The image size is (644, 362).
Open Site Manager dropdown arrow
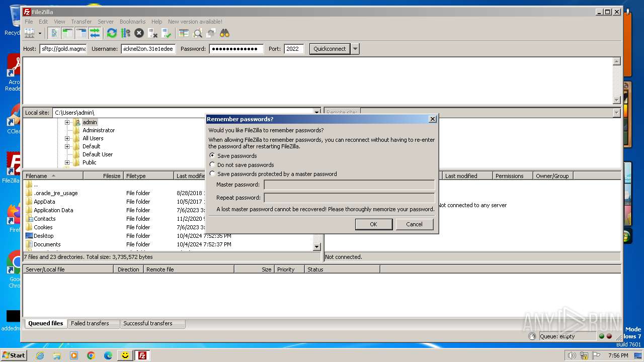[40, 33]
